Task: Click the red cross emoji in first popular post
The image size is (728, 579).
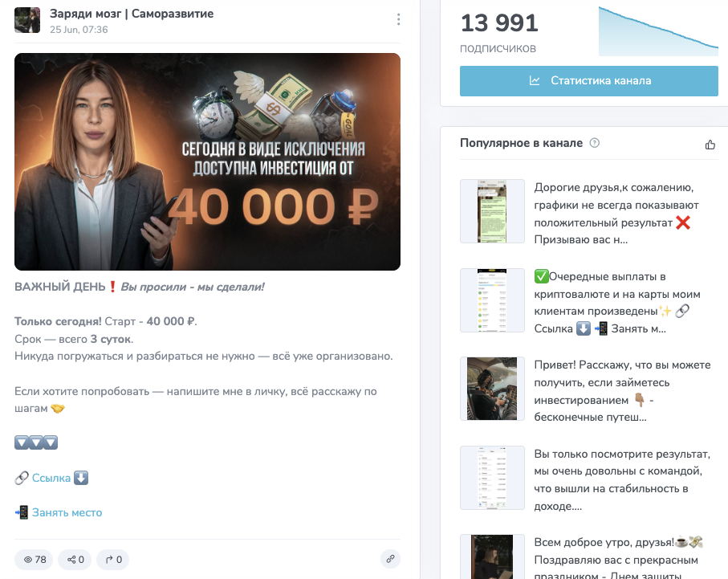Action: coord(683,222)
